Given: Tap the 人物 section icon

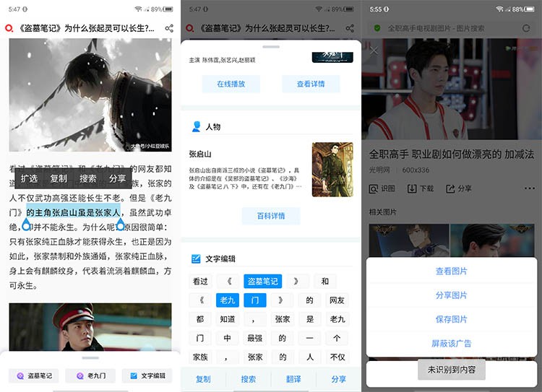Looking at the screenshot, I should click(x=196, y=127).
